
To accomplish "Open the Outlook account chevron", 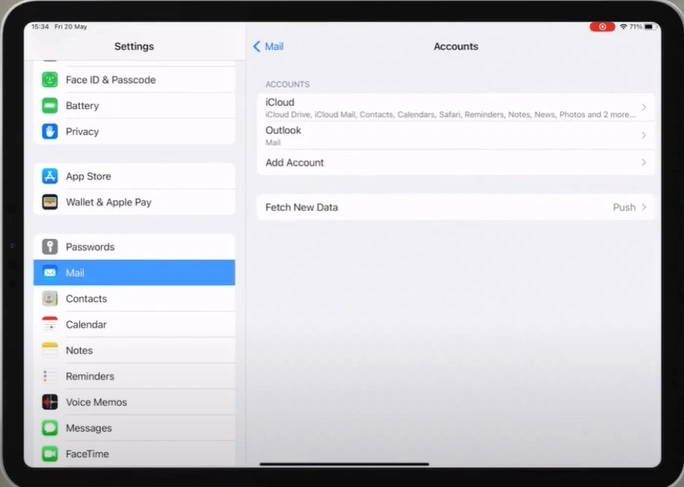I will click(x=643, y=135).
